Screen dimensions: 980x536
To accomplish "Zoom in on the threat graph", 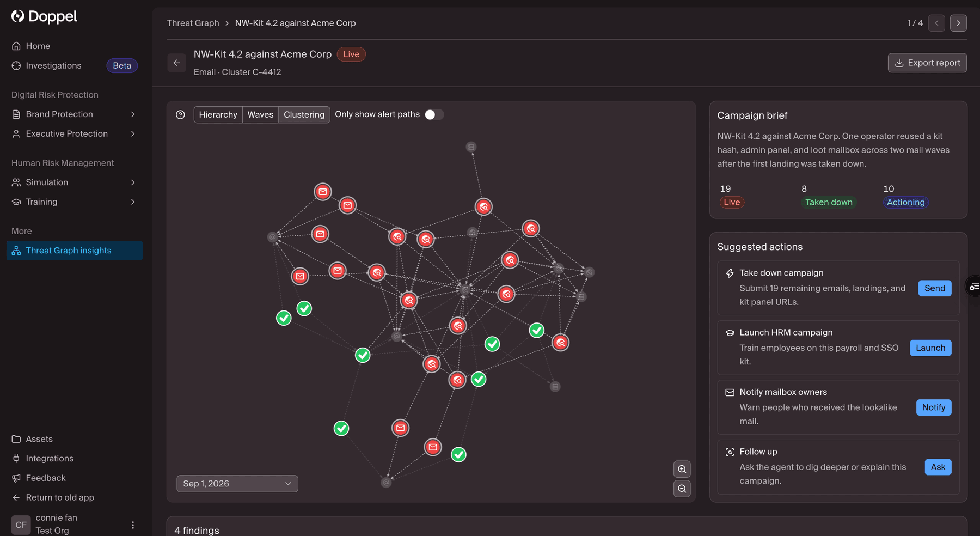I will coord(682,469).
